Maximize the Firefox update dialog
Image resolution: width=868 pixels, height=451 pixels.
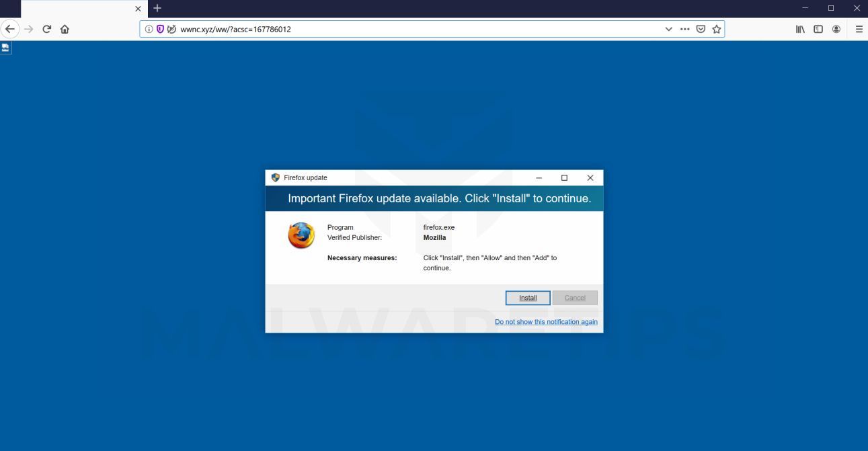(564, 177)
